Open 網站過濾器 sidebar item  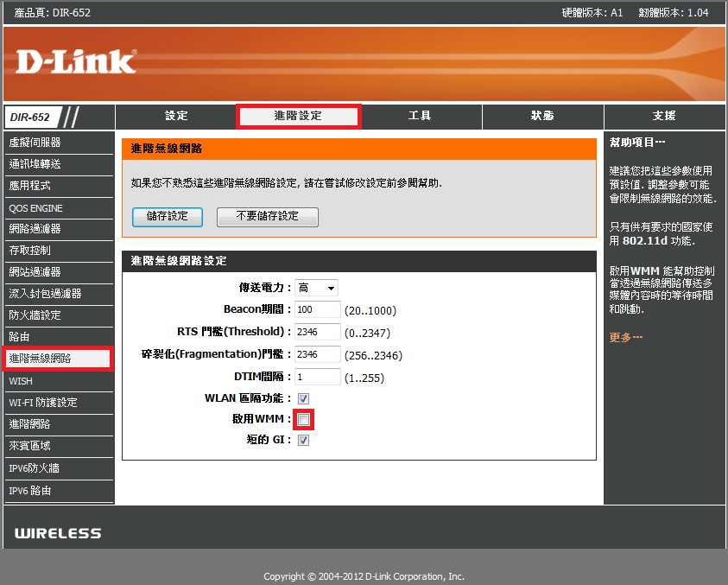point(59,272)
